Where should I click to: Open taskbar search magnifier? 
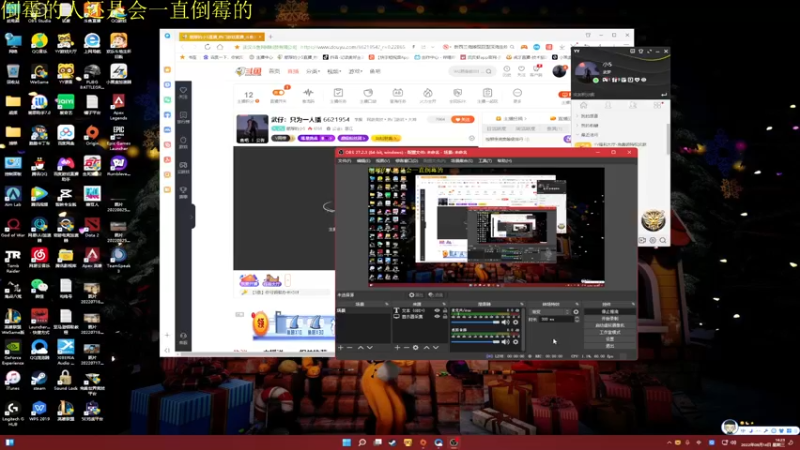coord(362,442)
